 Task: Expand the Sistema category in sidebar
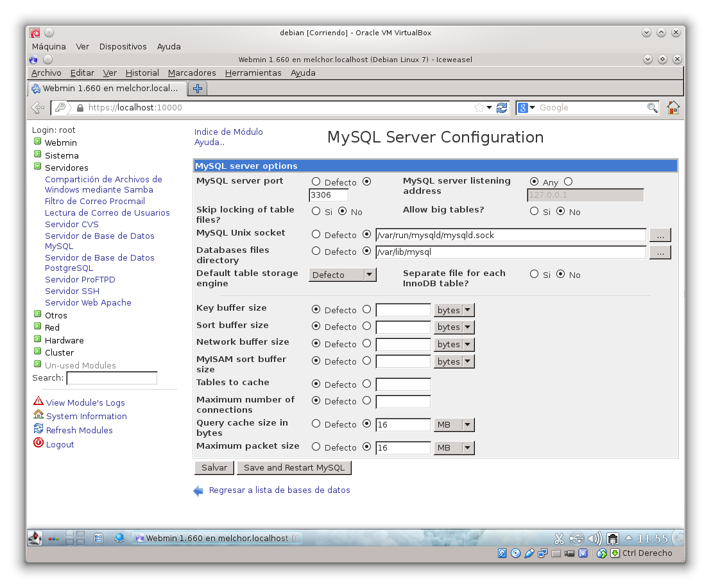38,155
